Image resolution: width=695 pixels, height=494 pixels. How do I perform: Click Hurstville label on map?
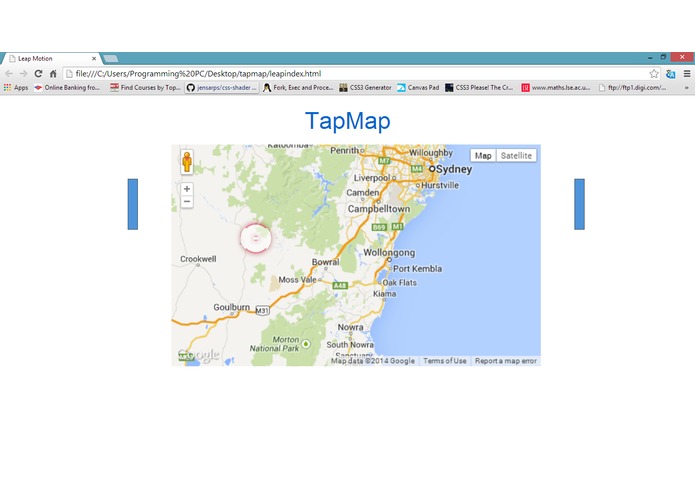tap(440, 185)
